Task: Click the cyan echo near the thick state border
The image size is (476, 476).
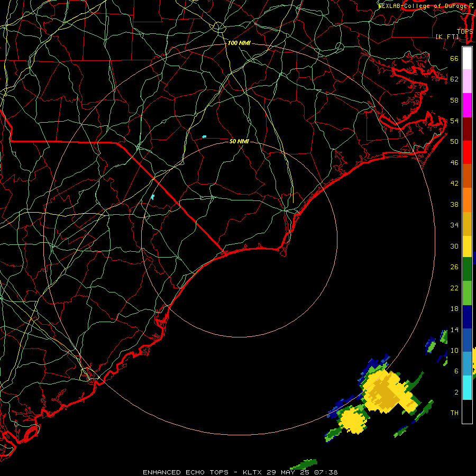Action: click(x=153, y=197)
